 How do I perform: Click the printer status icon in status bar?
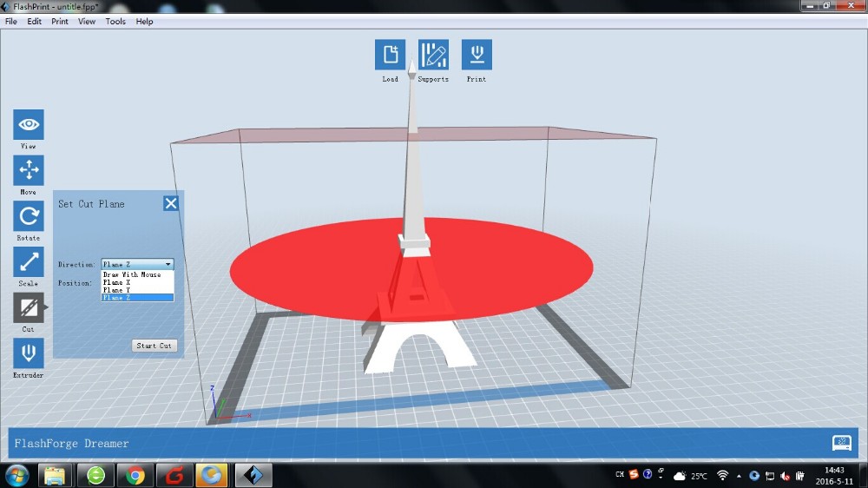tap(841, 443)
